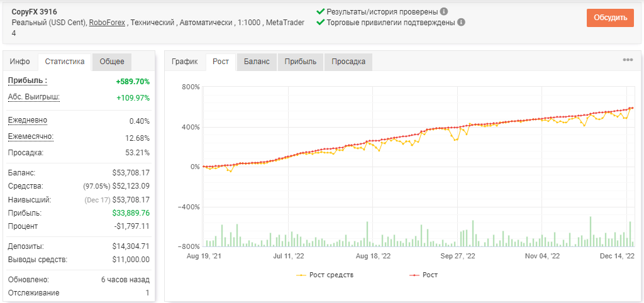Image resolution: width=644 pixels, height=303 pixels.
Task: Click the $33,889.76 profit amount
Action: point(131,213)
